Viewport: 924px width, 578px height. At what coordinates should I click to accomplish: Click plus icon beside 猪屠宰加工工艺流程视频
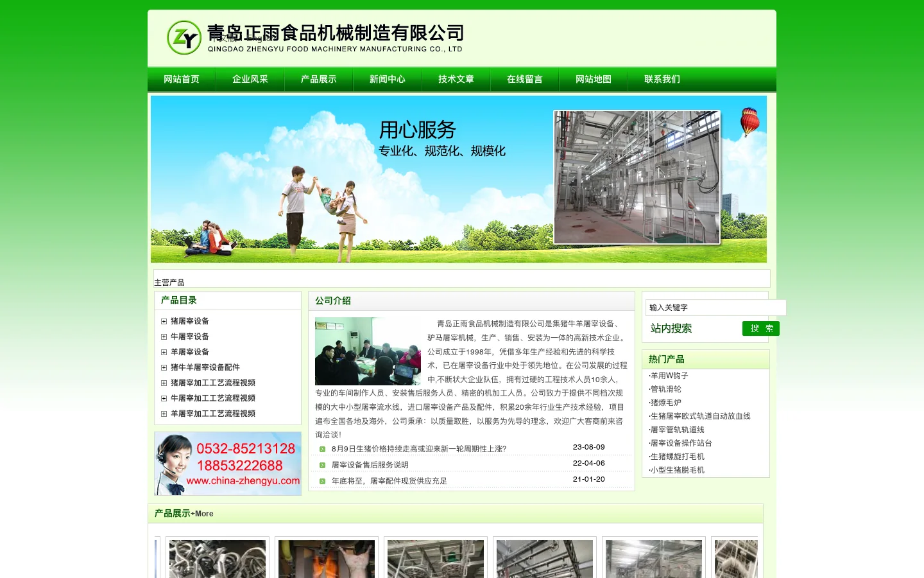pyautogui.click(x=164, y=383)
